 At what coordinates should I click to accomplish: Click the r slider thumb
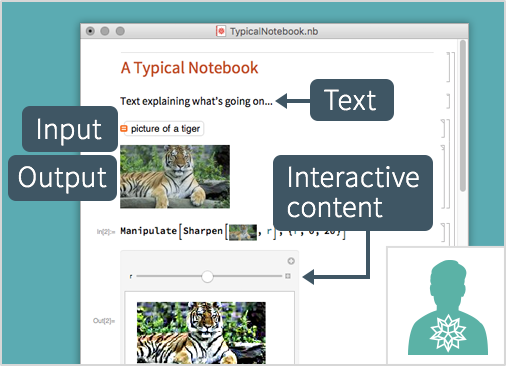pos(207,276)
